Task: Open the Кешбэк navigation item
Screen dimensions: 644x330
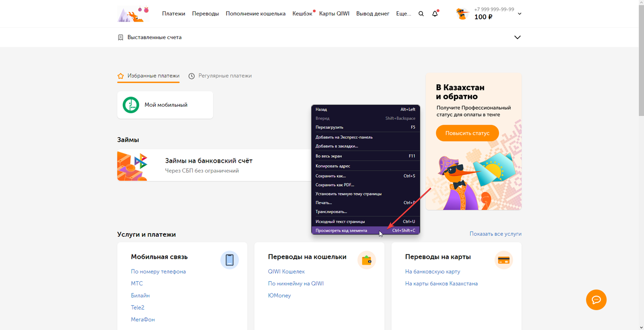Action: (x=302, y=13)
